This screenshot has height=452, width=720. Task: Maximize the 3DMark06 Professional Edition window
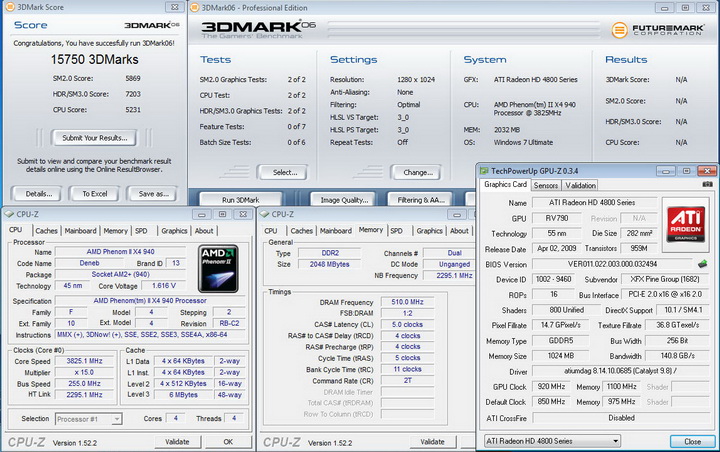pyautogui.click(x=685, y=8)
